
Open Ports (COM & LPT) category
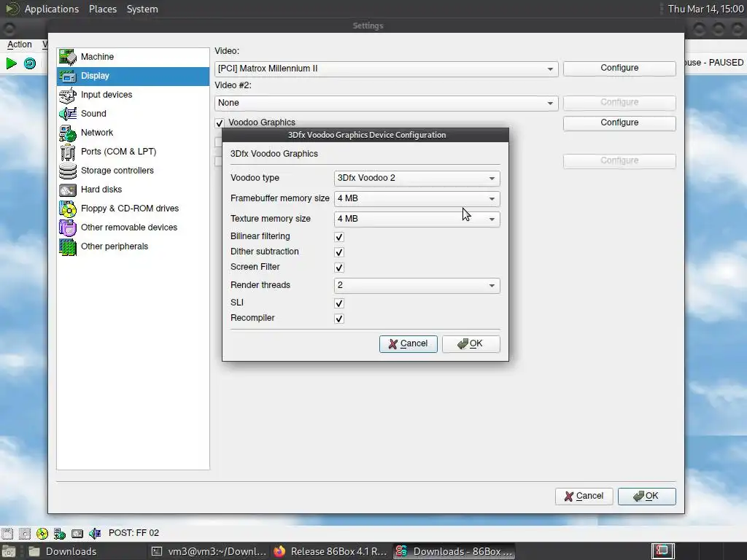coord(133,152)
